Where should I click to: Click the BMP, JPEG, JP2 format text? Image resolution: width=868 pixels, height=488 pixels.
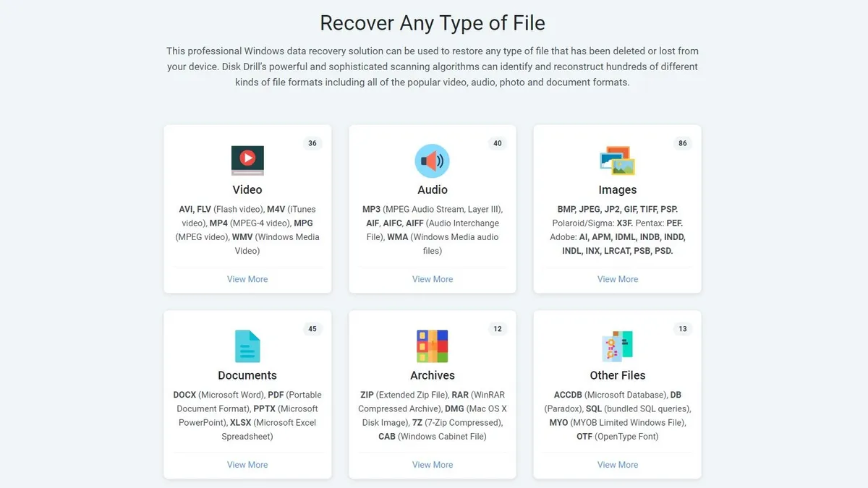pos(618,210)
